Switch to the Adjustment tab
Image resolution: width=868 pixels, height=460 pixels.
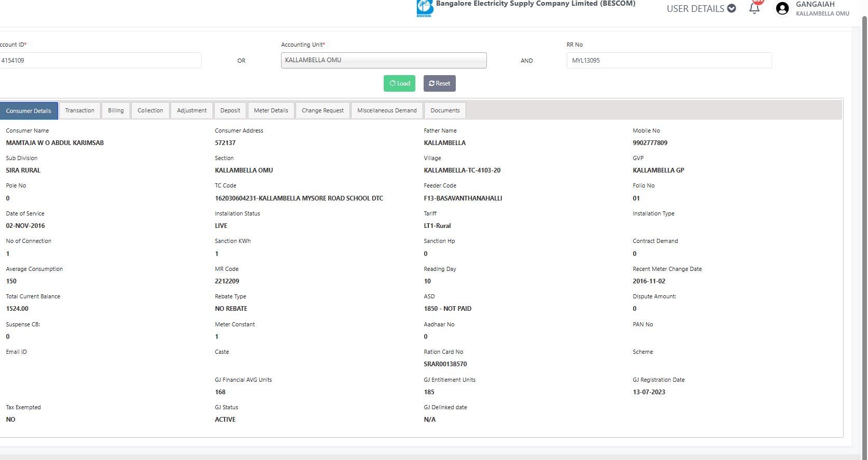(192, 110)
